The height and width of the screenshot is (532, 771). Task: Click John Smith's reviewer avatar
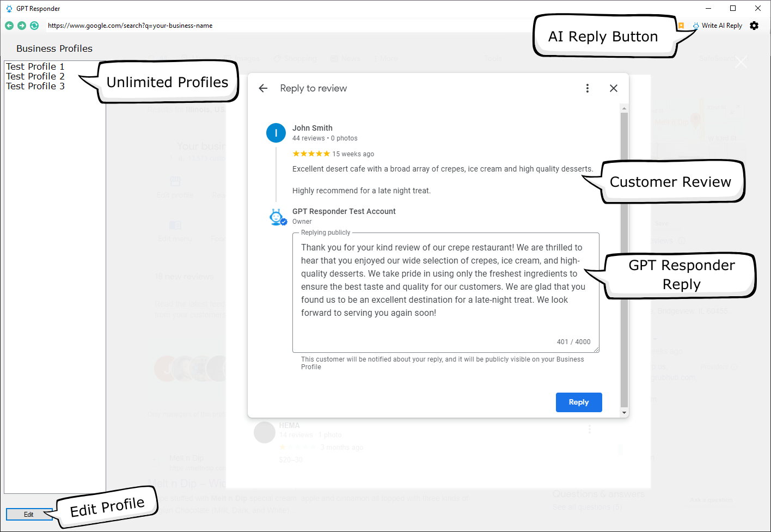click(x=276, y=133)
